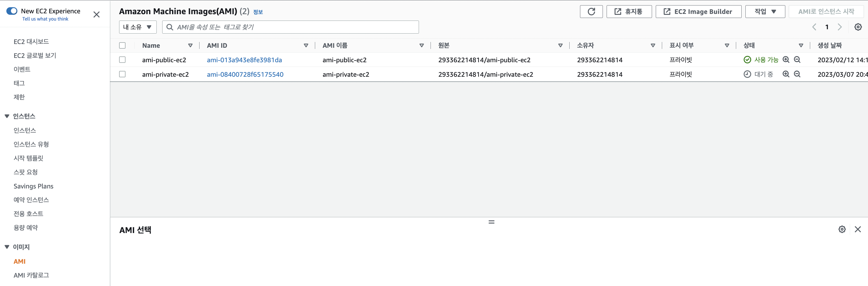Go to the previous page of results
The width and height of the screenshot is (868, 286).
(x=814, y=27)
